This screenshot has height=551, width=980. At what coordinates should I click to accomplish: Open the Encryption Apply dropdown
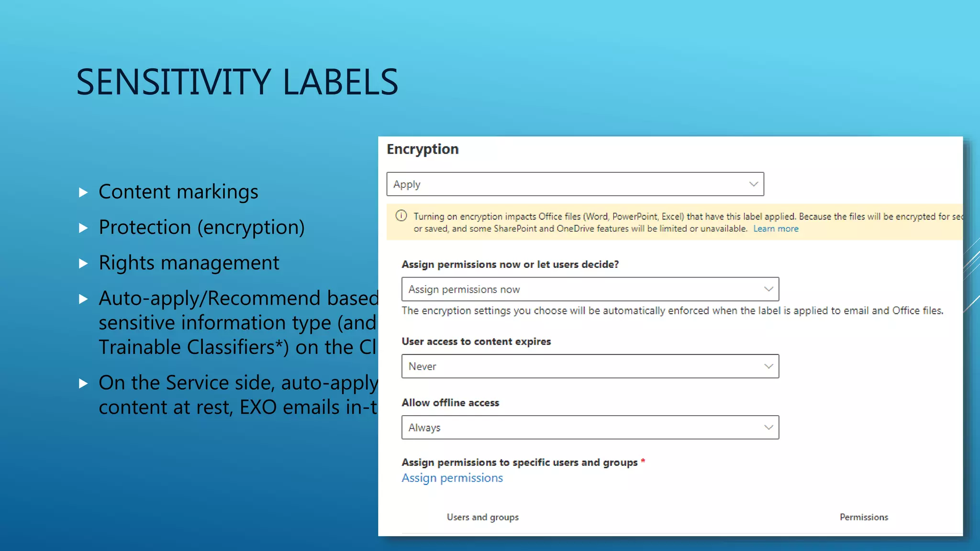[x=575, y=184]
